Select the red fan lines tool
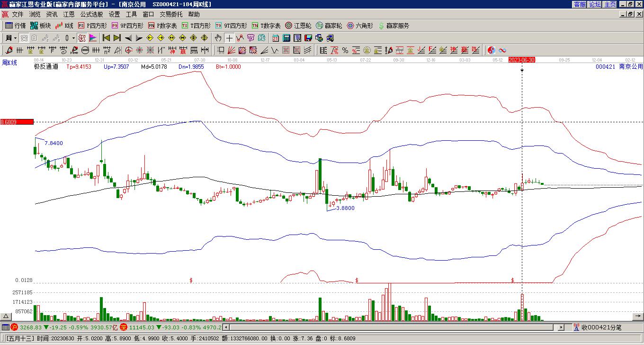The height and width of the screenshot is (345, 644). 231,50
